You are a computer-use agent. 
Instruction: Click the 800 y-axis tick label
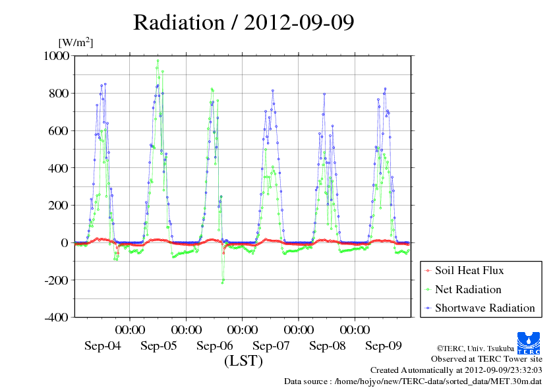59,94
